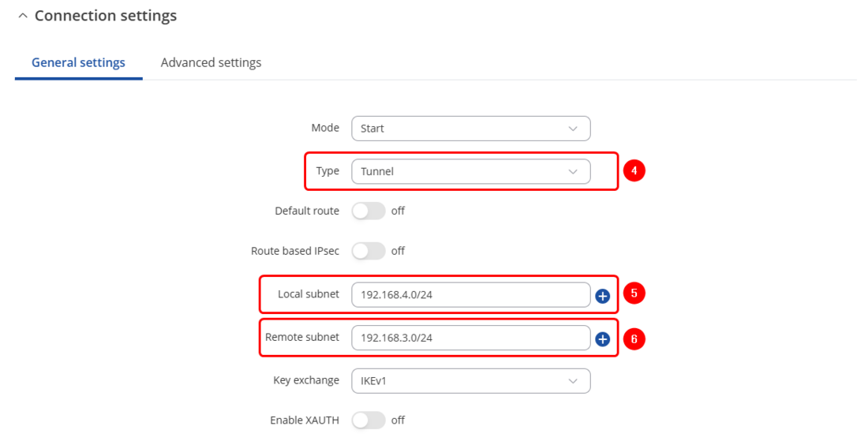Toggle the Default route switch

tap(369, 211)
